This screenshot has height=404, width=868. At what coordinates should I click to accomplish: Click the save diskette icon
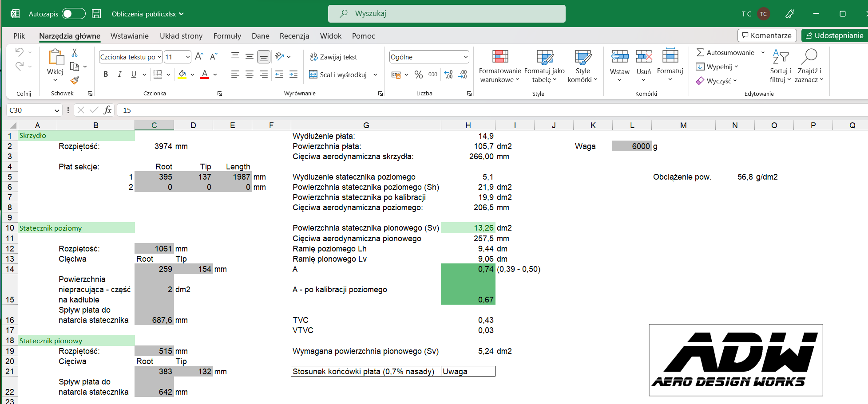(96, 14)
